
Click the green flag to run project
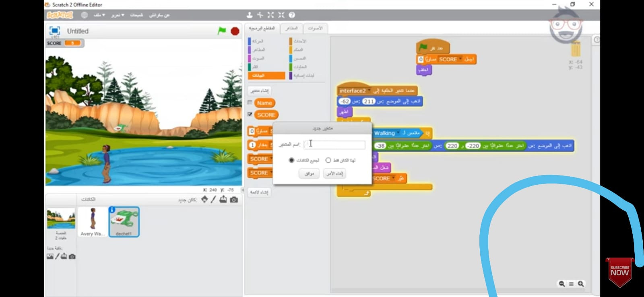coord(222,31)
